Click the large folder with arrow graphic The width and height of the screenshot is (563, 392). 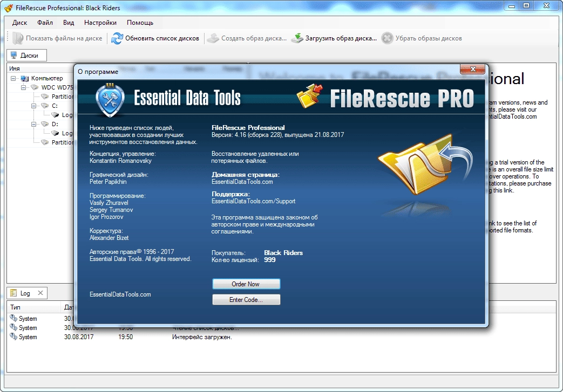(425, 164)
